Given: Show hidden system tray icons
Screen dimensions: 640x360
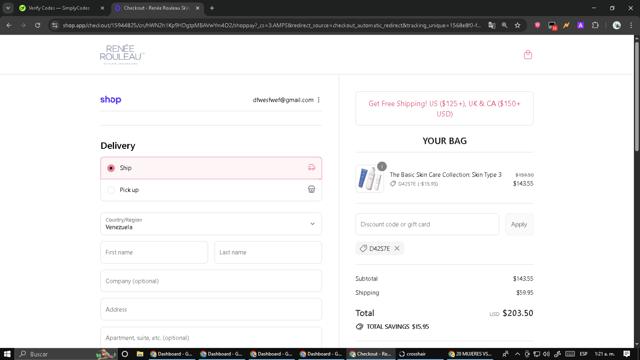Looking at the screenshot, I should point(517,354).
